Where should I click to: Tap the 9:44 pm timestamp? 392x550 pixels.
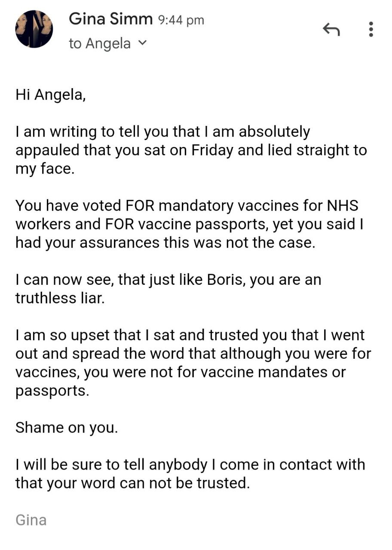(181, 20)
